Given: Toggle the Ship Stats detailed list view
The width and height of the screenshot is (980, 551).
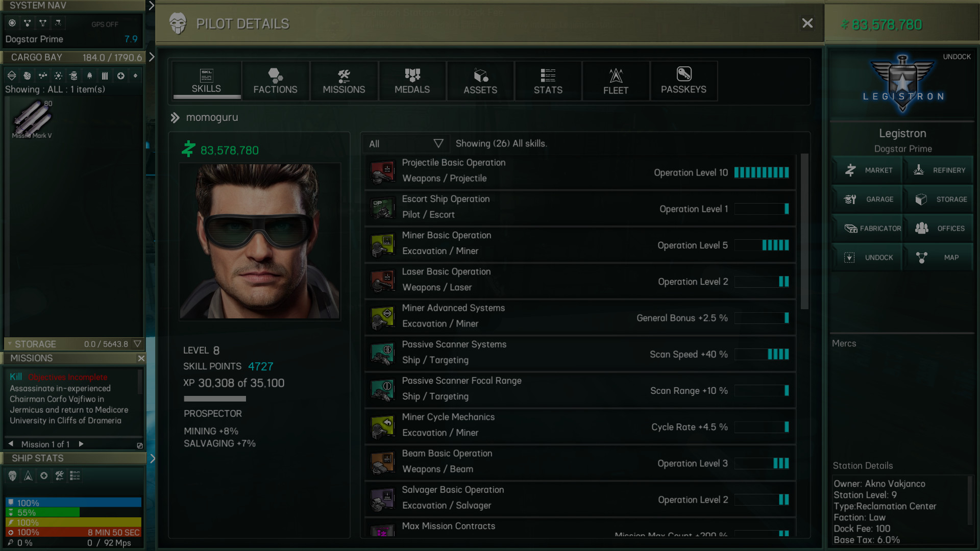Looking at the screenshot, I should pyautogui.click(x=75, y=475).
